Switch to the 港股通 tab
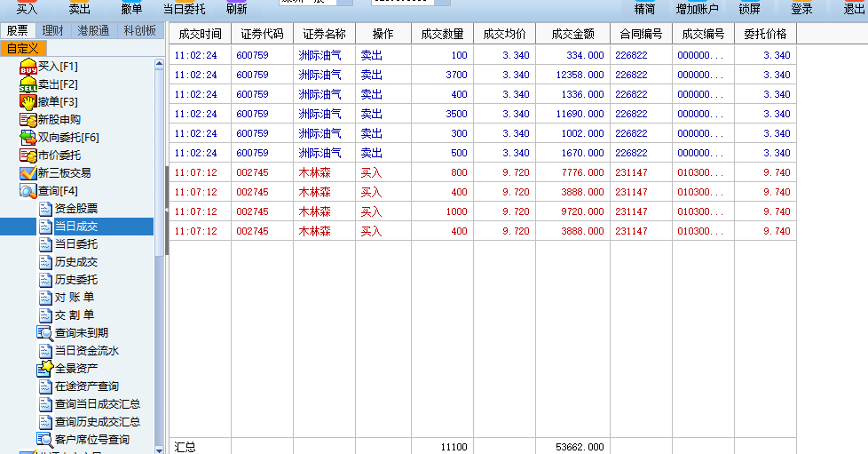 (x=93, y=30)
